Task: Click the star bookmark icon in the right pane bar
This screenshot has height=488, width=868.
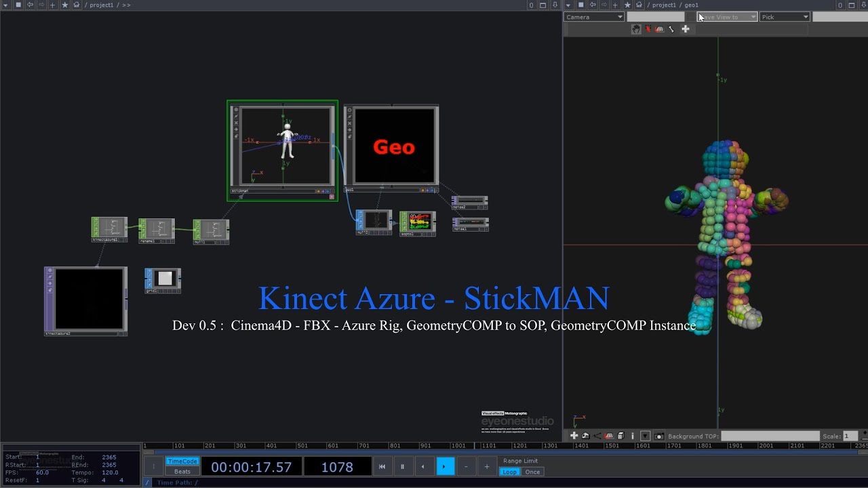Action: (x=627, y=5)
